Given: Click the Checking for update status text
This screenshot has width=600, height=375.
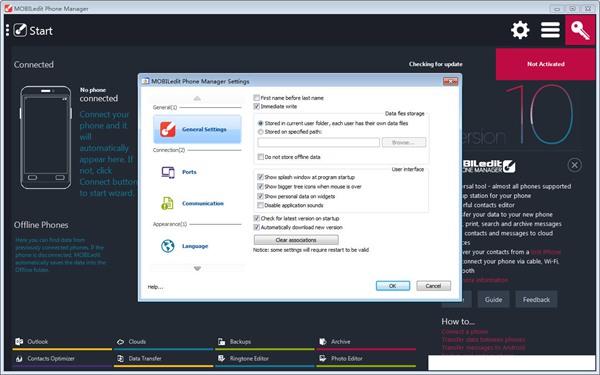Looking at the screenshot, I should point(435,64).
